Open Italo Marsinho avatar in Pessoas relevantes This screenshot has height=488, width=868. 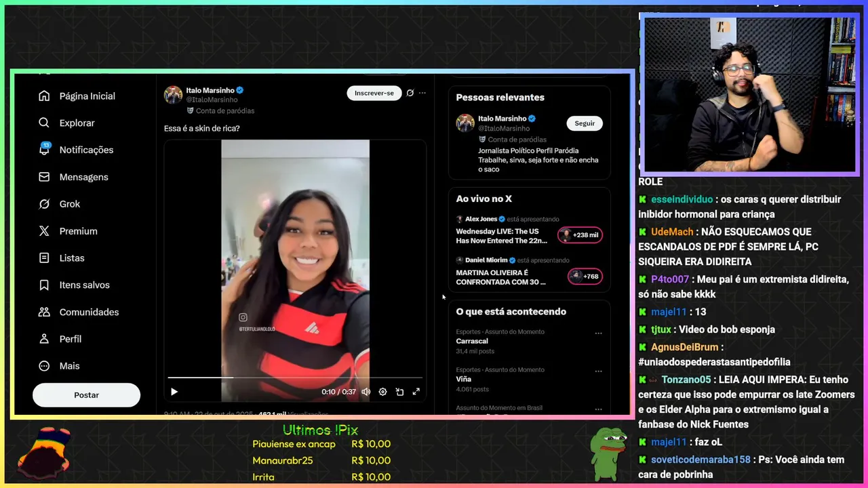465,123
